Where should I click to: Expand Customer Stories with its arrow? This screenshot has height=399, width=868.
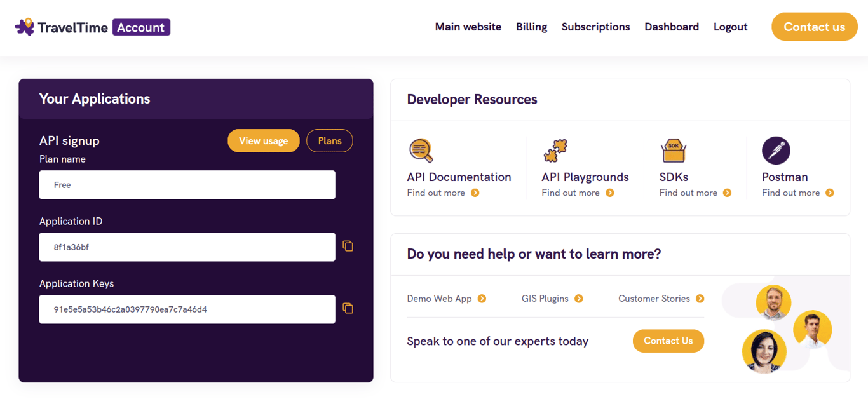pos(699,298)
